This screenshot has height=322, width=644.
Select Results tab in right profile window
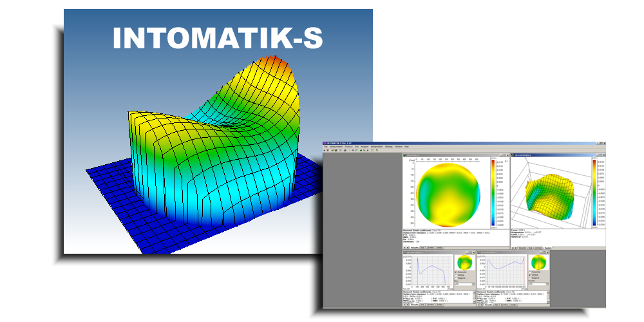click(x=489, y=305)
